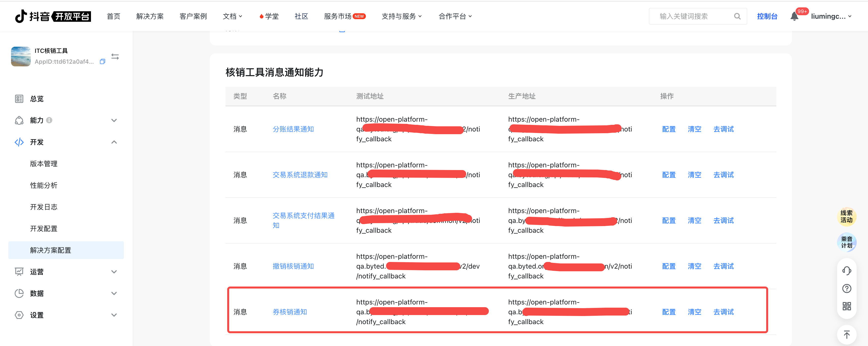This screenshot has width=868, height=346.
Task: Click the help question mark icon
Action: tap(846, 288)
